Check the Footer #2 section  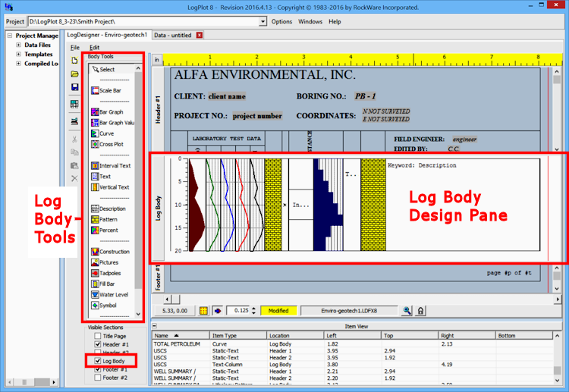(x=97, y=377)
